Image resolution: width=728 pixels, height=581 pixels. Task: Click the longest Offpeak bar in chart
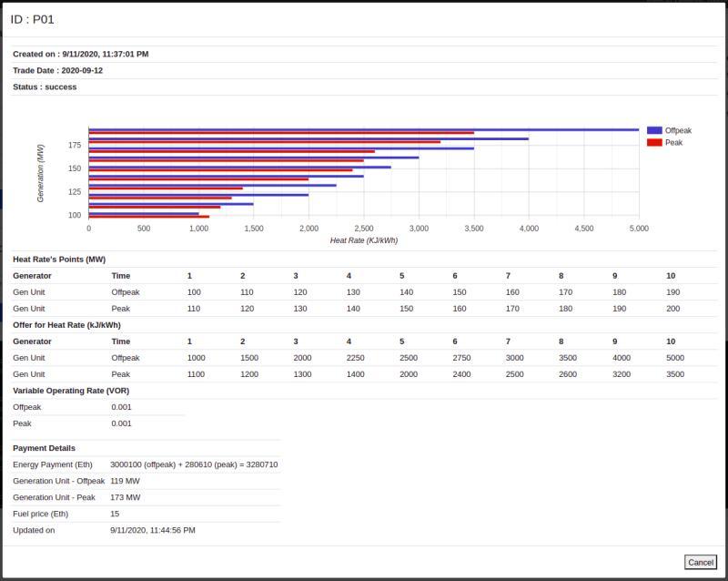(x=363, y=129)
